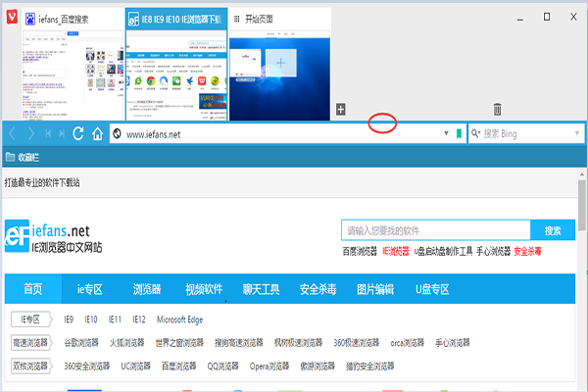
Task: Click the 开始页面 tab thumbnail preview
Action: pyautogui.click(x=279, y=75)
